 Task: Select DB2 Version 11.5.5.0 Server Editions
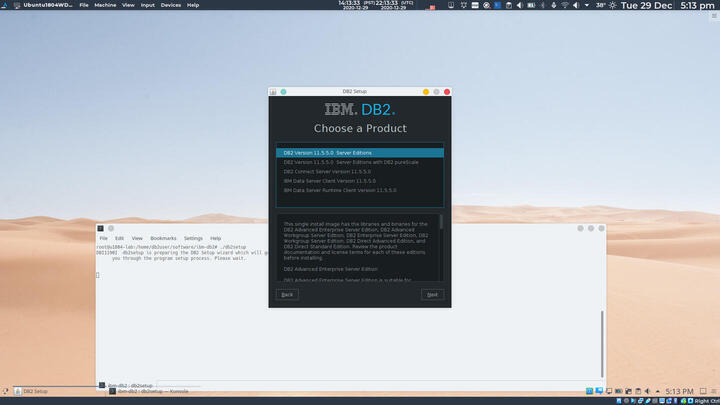click(x=360, y=153)
